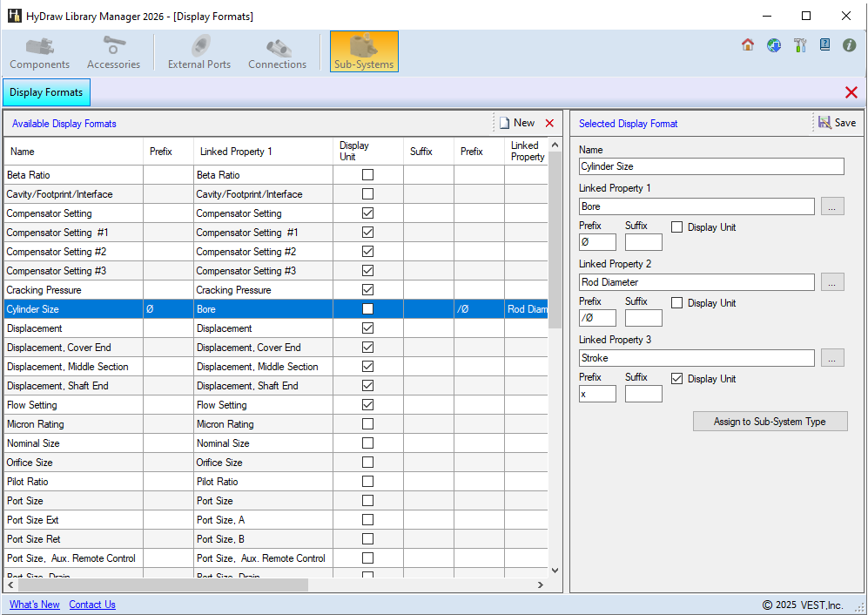Screen dimensions: 868x615
Task: Open the help book icon
Action: tap(824, 45)
